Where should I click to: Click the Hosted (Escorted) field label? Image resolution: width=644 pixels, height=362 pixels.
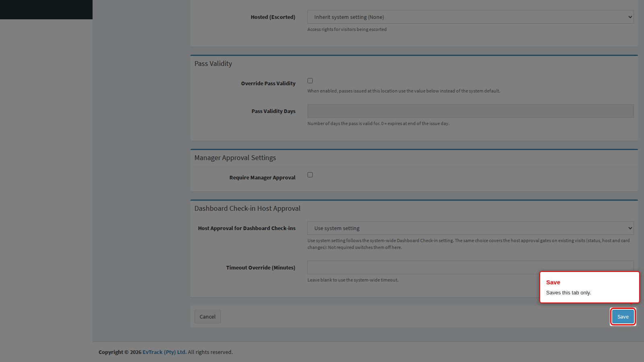pos(273,17)
